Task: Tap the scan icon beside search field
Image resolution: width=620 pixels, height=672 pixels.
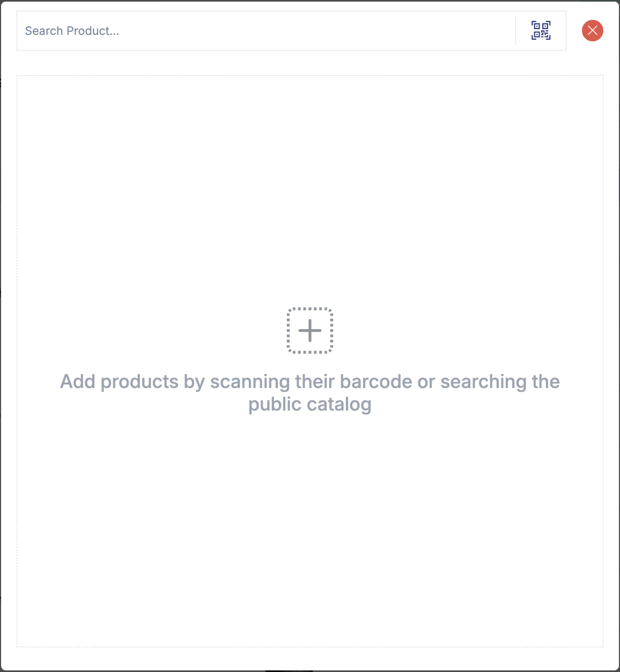Action: (x=541, y=31)
